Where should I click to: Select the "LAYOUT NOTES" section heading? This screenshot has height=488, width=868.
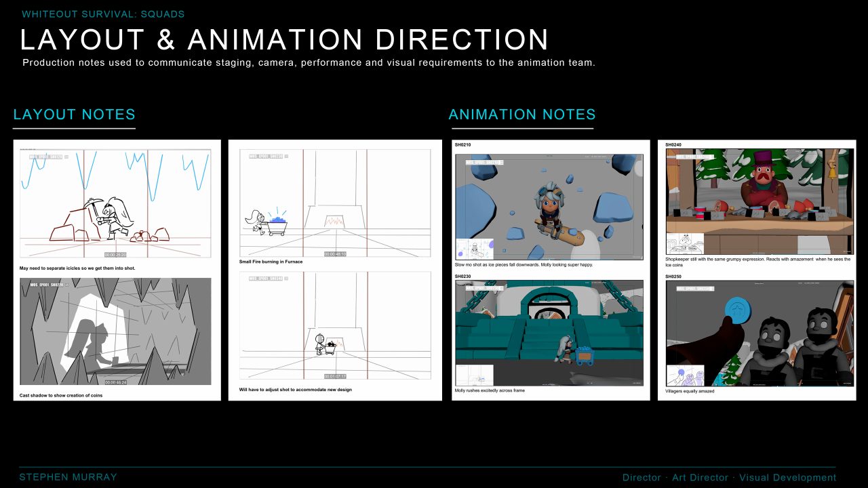tap(75, 115)
